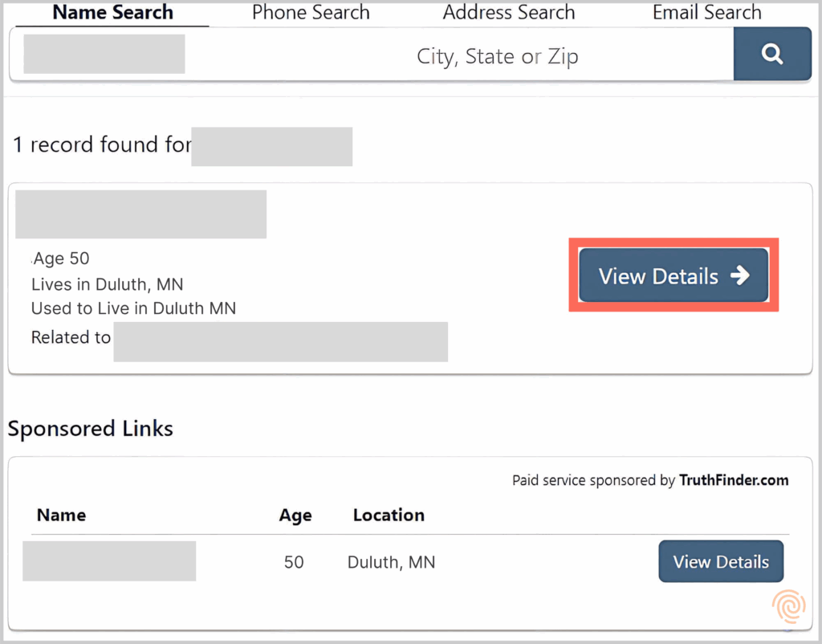
Task: Click the magnifying glass search icon
Action: click(x=772, y=54)
